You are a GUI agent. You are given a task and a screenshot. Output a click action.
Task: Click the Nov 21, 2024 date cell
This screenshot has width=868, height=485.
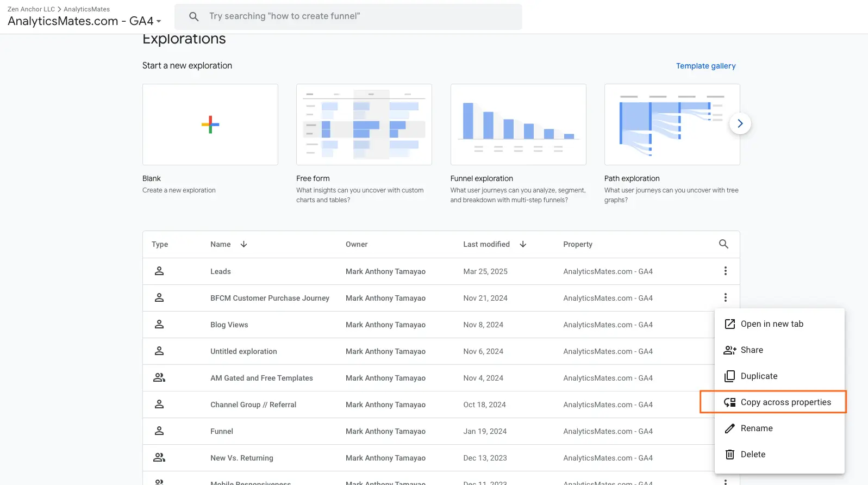(485, 298)
